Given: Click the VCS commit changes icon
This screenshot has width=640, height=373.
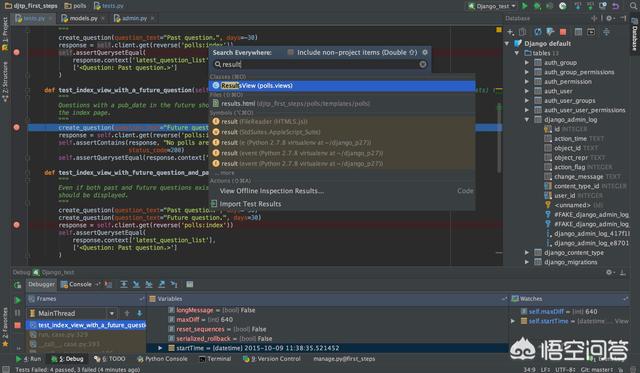Looking at the screenshot, I should [590, 6].
